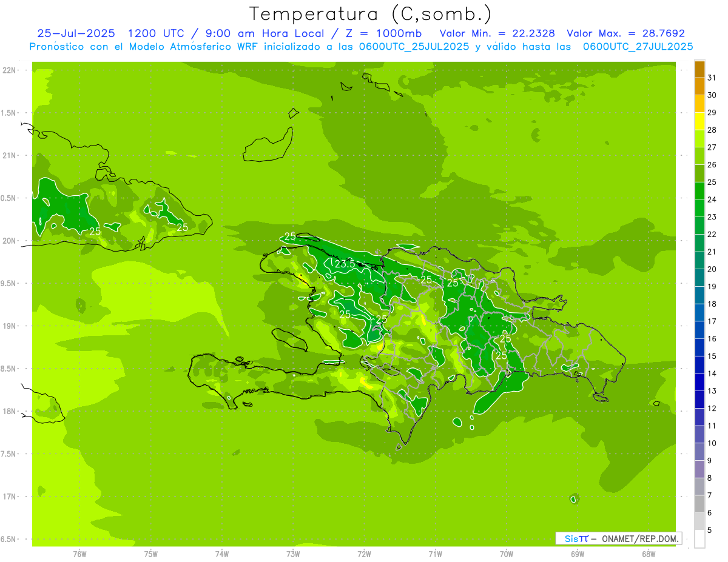Select the '25-Jul-2025' date text
The height and width of the screenshot is (562, 728).
coord(76,33)
